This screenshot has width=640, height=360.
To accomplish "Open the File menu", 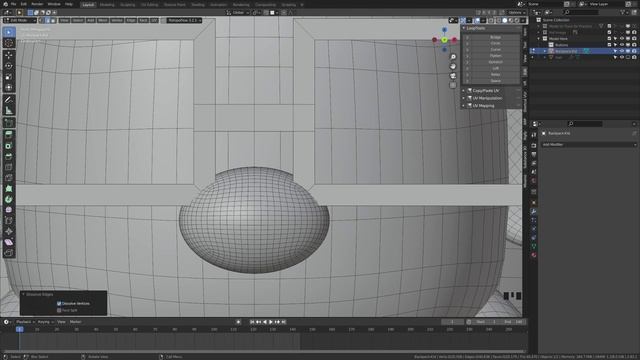I will [13, 4].
